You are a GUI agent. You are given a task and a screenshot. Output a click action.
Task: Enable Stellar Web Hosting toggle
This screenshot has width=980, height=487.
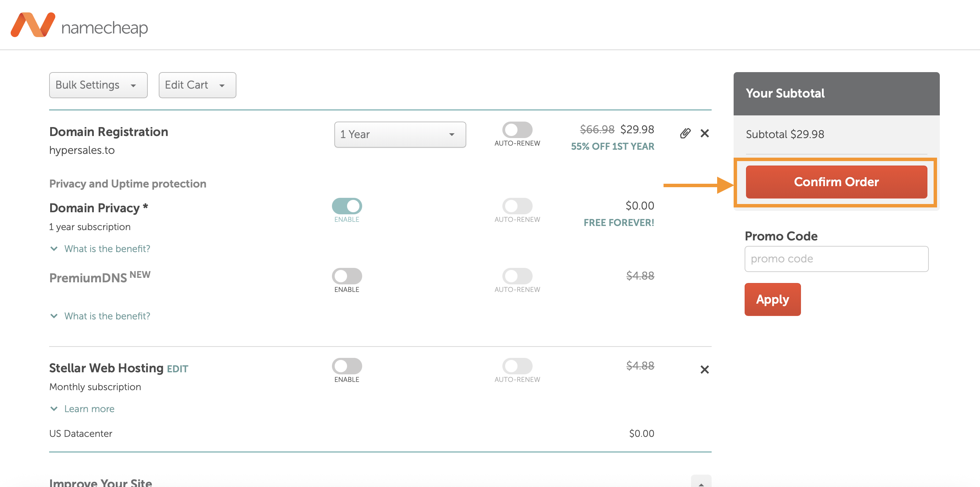point(347,366)
